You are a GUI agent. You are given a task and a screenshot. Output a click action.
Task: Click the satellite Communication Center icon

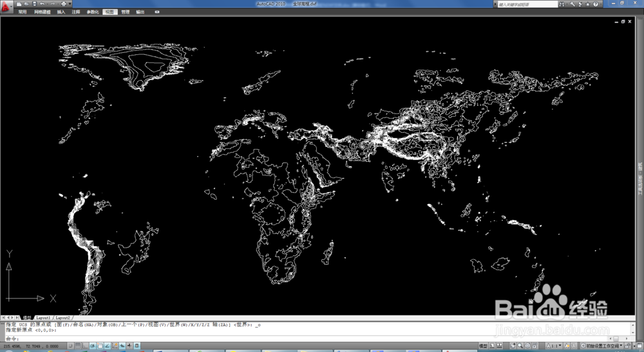(x=580, y=4)
